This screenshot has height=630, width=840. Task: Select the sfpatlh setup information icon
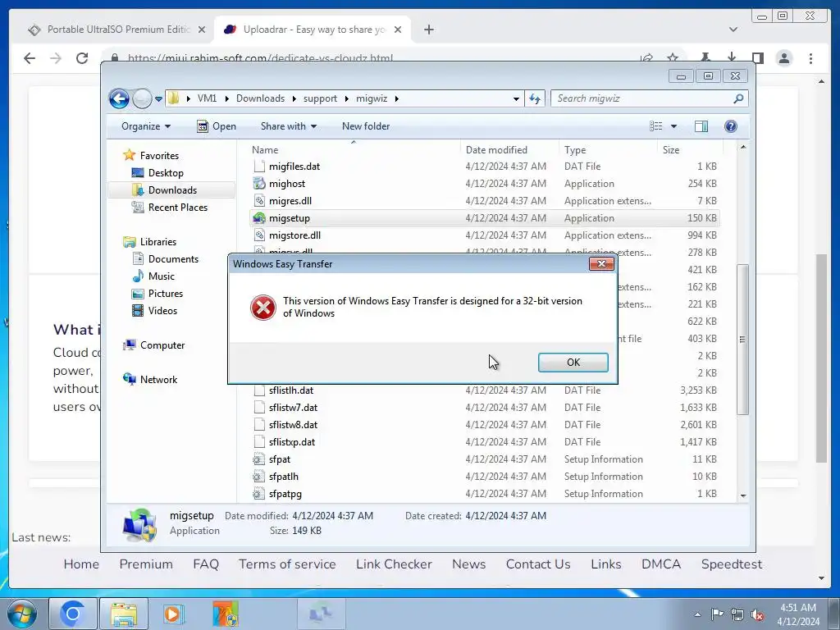click(259, 477)
